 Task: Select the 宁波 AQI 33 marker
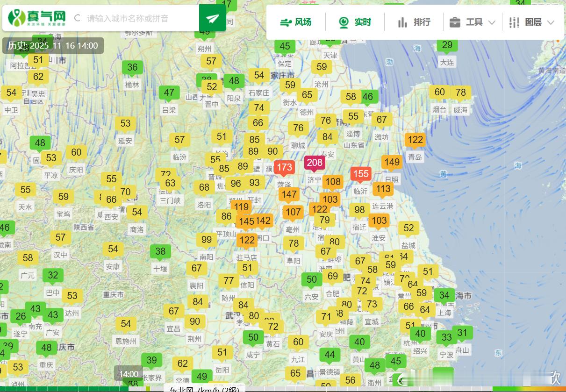446,338
